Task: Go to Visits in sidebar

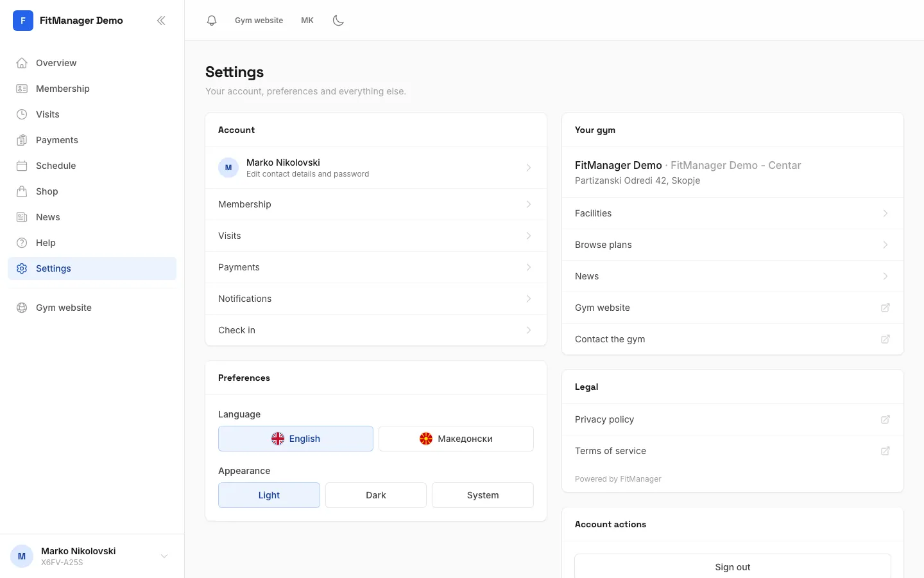Action: point(92,114)
